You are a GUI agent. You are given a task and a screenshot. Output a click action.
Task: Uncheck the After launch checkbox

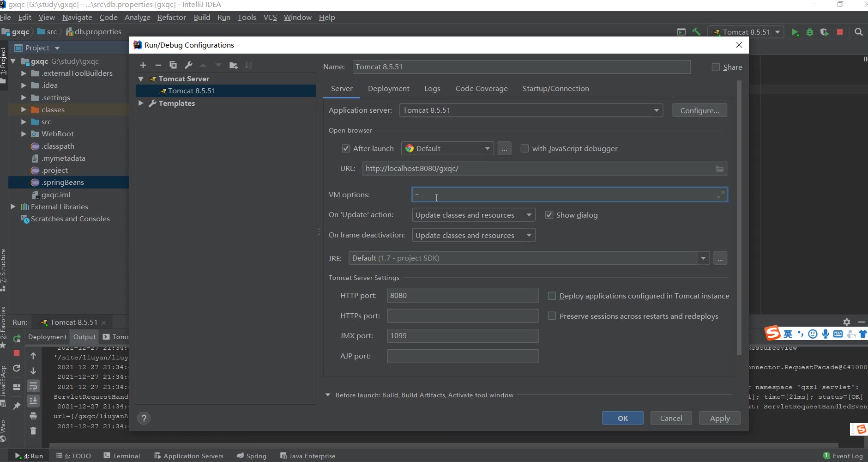point(345,148)
